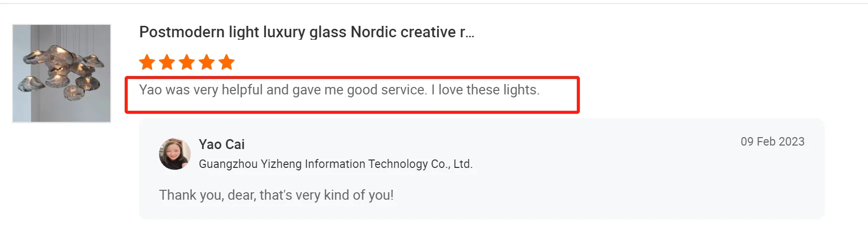The height and width of the screenshot is (233, 868).
Task: Click the review text about Yao's service
Action: point(339,90)
